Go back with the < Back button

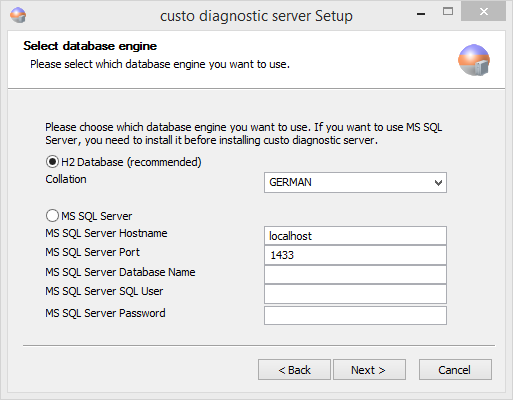pos(294,370)
